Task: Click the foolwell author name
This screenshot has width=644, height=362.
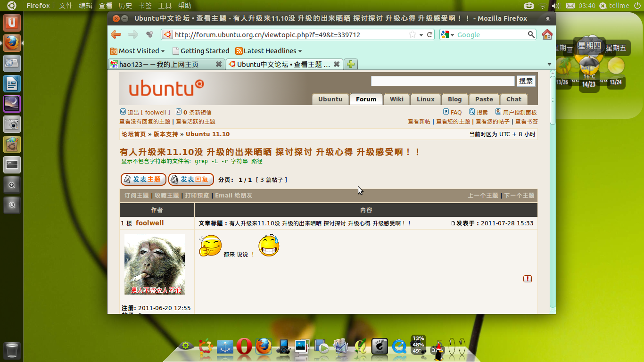Action: [150, 223]
